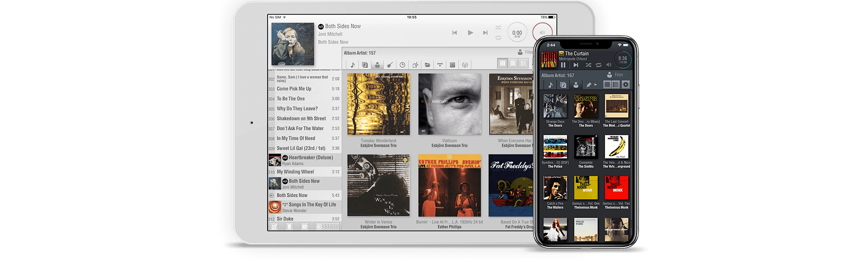This screenshot has width=868, height=278.
Task: Select track In My Time Of Need
Action: click(304, 139)
